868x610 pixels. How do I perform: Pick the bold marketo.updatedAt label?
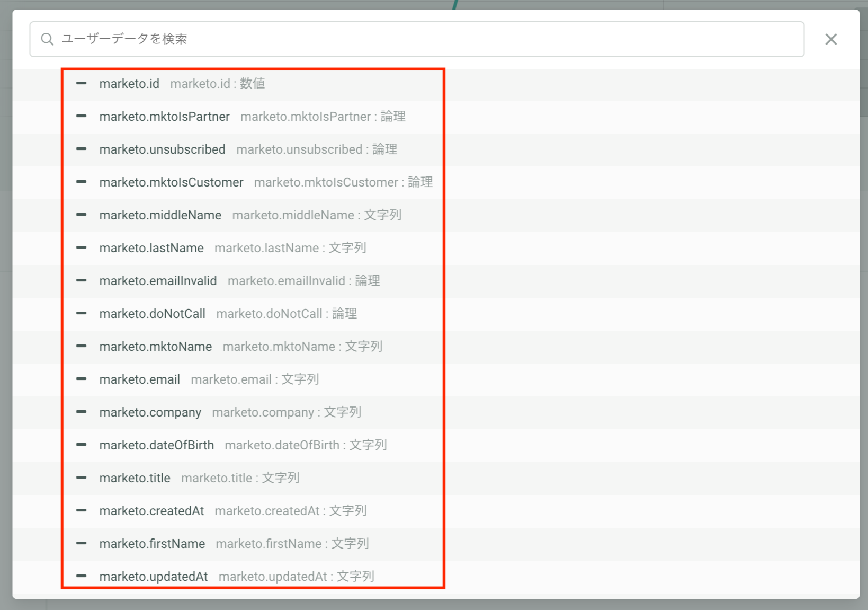coord(154,577)
